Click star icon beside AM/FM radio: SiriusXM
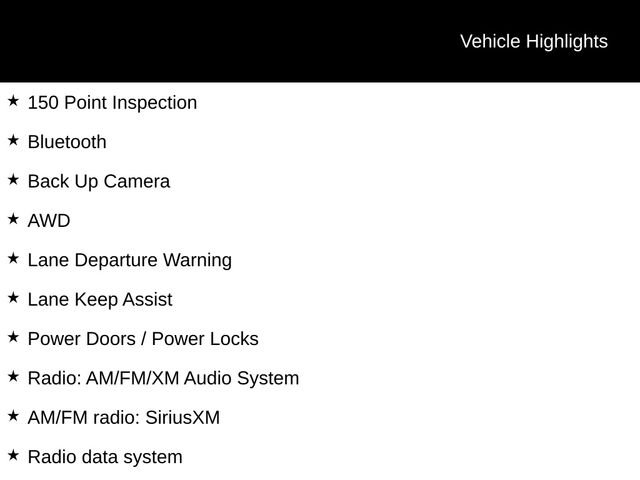 coord(13,416)
